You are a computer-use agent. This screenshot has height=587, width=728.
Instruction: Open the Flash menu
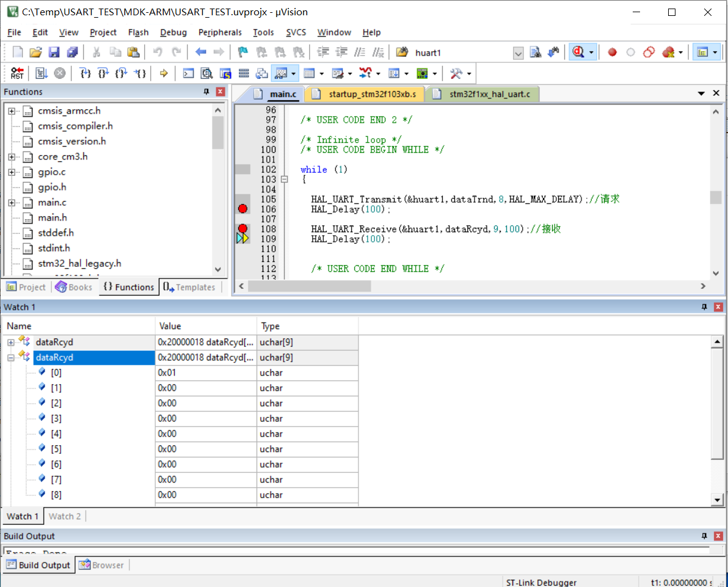point(138,32)
